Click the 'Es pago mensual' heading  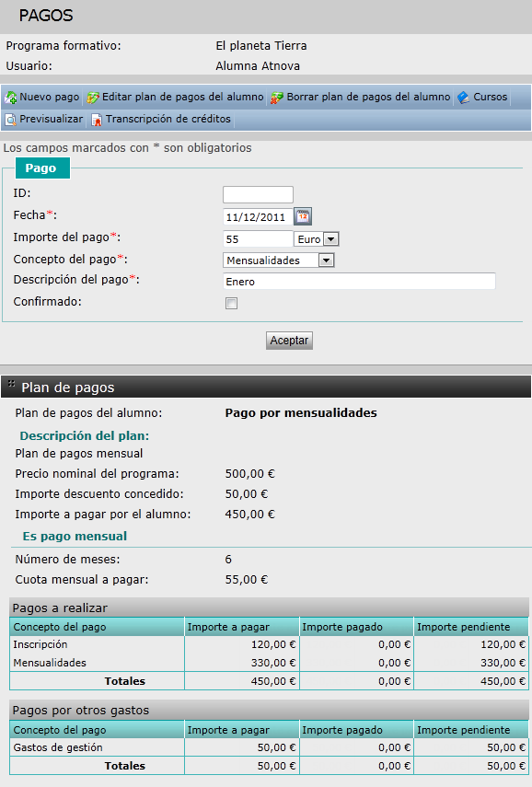[x=75, y=536]
